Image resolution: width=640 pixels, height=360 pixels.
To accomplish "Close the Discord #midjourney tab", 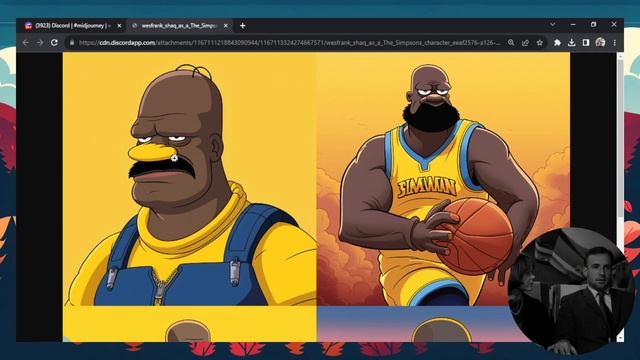I will (119, 26).
